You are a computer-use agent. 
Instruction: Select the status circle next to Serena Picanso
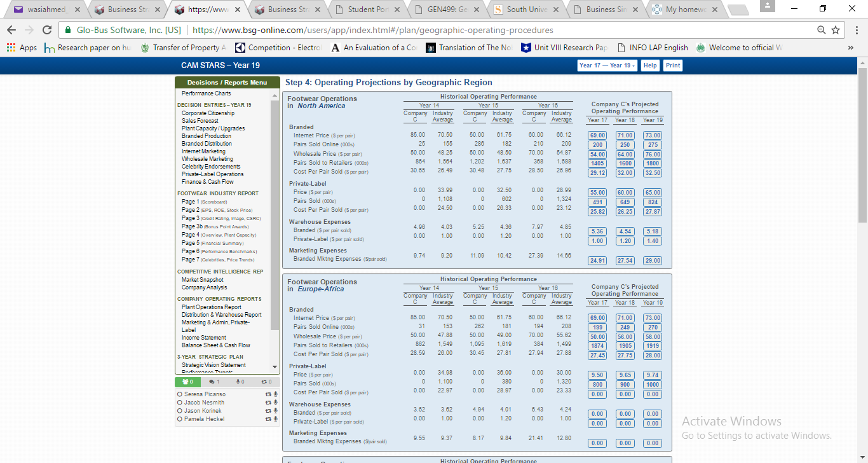tap(179, 394)
